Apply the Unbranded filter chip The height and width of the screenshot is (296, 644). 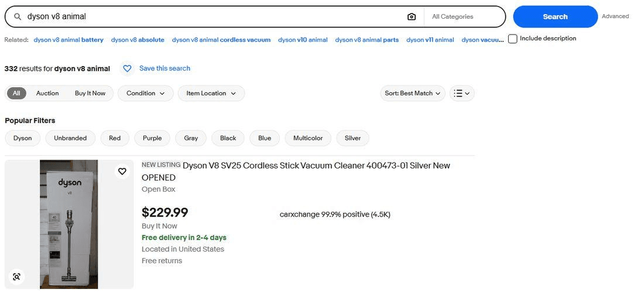[70, 139]
